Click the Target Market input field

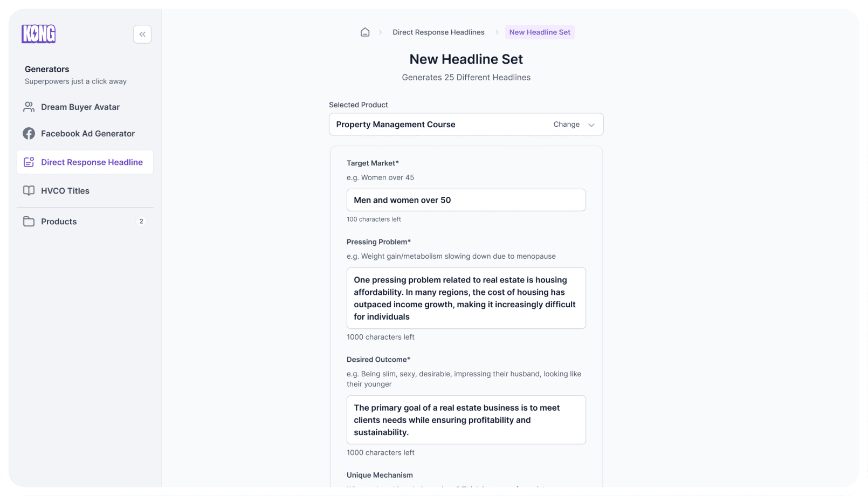466,200
